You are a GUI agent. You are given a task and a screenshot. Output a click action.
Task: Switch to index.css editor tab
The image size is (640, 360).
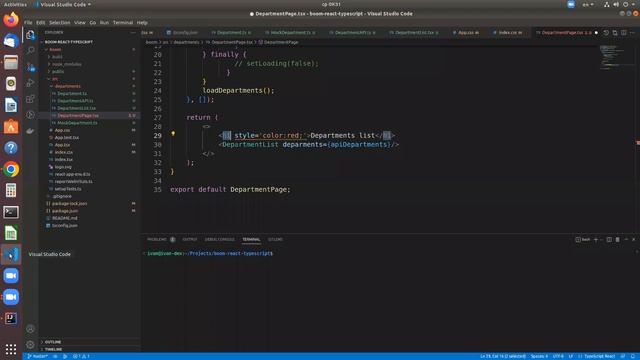pos(508,33)
